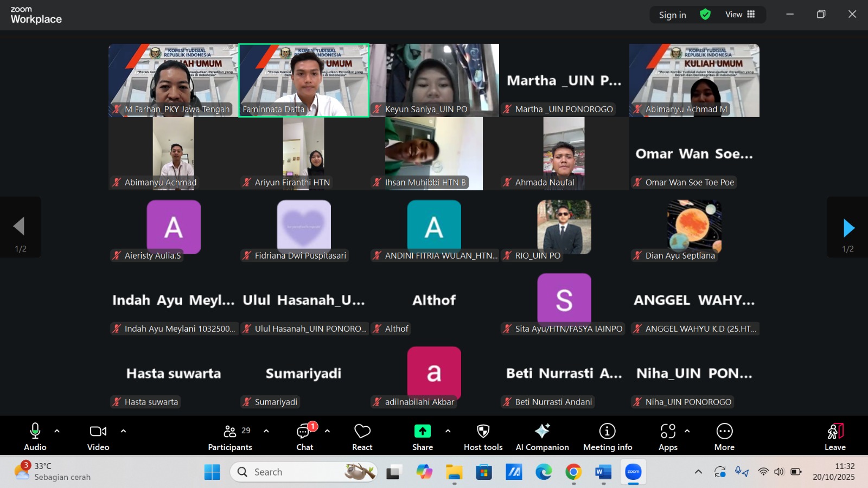The width and height of the screenshot is (868, 488).
Task: Open the Participants list
Action: [230, 437]
